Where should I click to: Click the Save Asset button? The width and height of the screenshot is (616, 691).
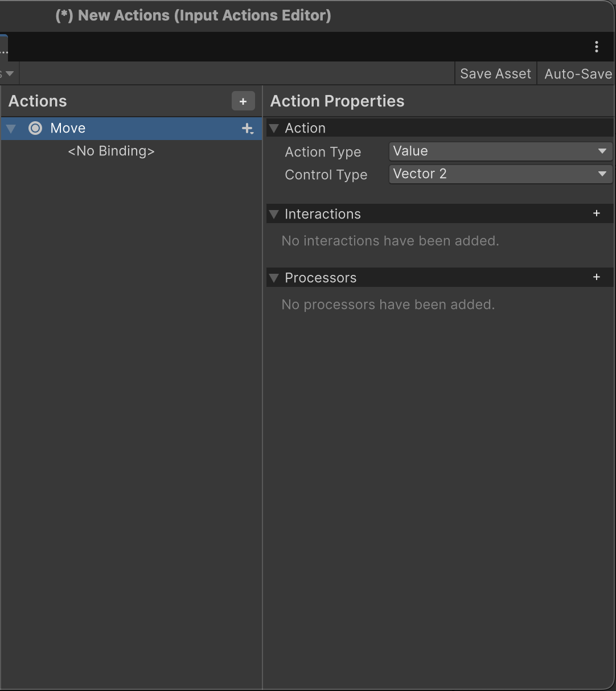(x=495, y=74)
